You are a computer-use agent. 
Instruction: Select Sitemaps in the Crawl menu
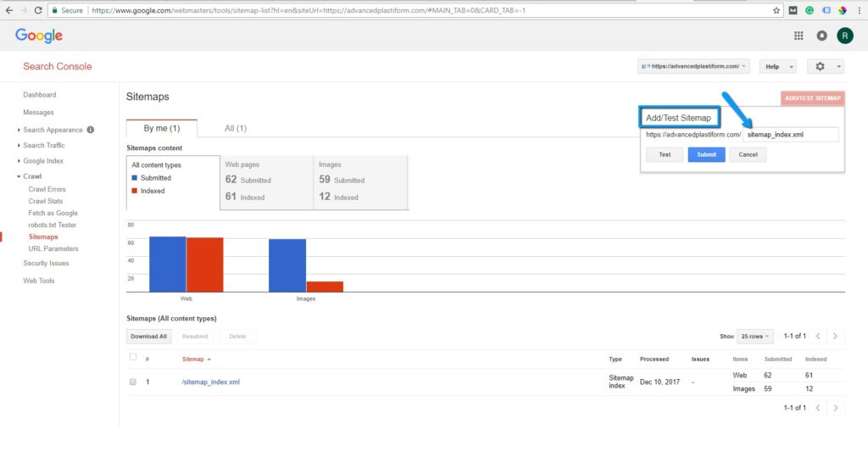pos(43,237)
